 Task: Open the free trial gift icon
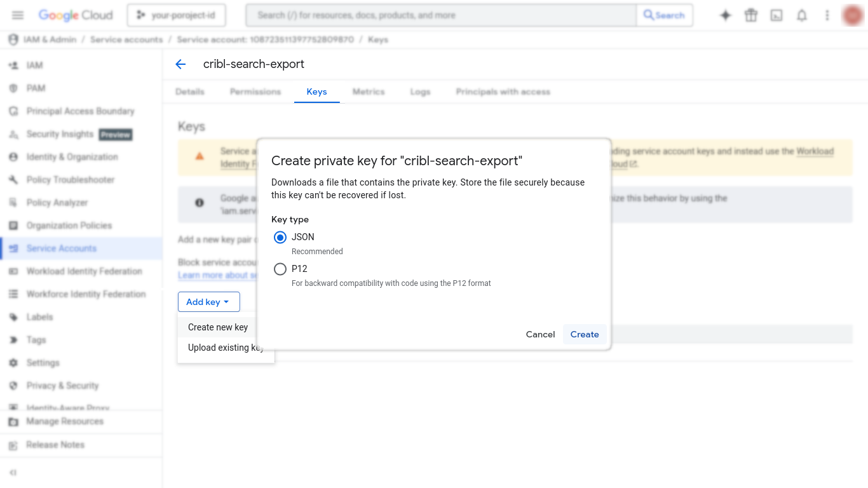click(750, 15)
